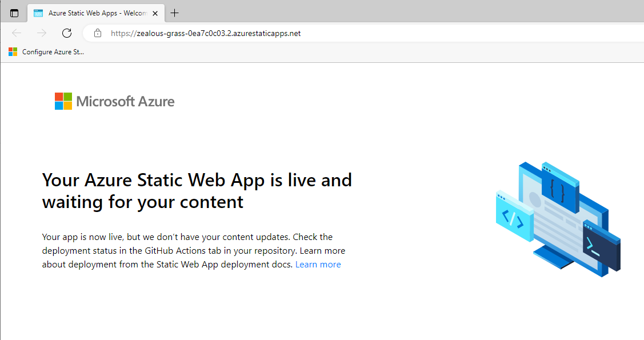
Task: View site information lock icon
Action: [x=98, y=33]
